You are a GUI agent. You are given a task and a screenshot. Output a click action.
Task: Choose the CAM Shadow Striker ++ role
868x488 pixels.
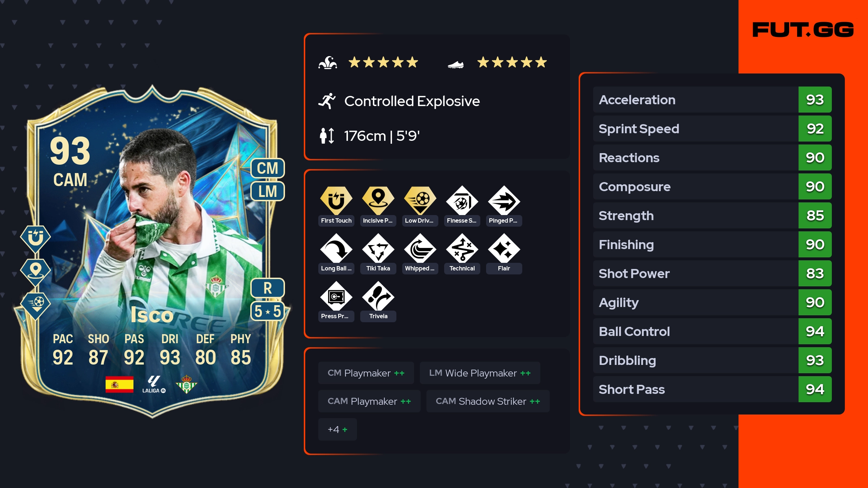coord(488,401)
